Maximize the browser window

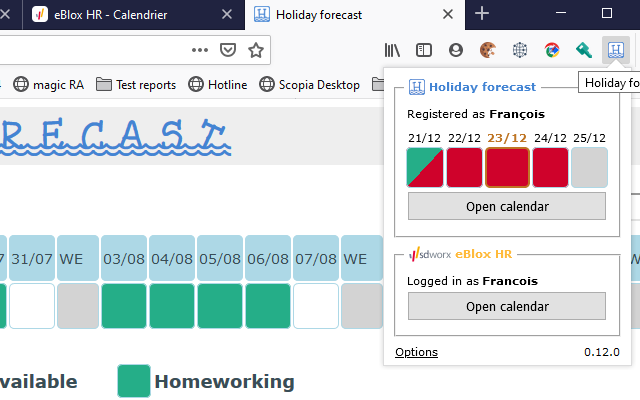607,13
